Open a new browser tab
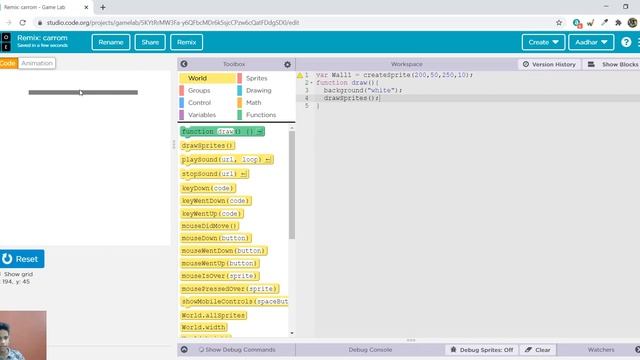Screen dimensions: 640x360 pos(103,7)
